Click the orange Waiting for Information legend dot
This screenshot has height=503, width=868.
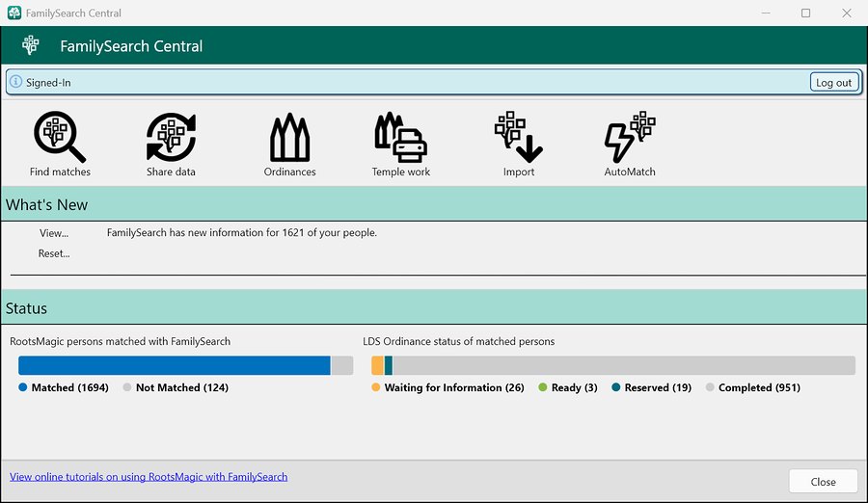point(376,387)
